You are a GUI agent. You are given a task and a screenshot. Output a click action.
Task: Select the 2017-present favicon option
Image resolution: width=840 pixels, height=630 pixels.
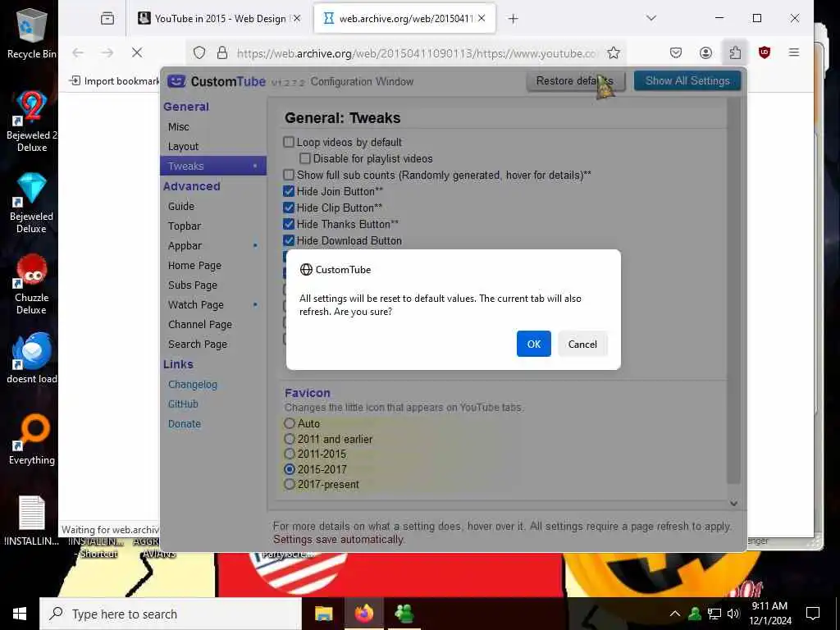(290, 484)
